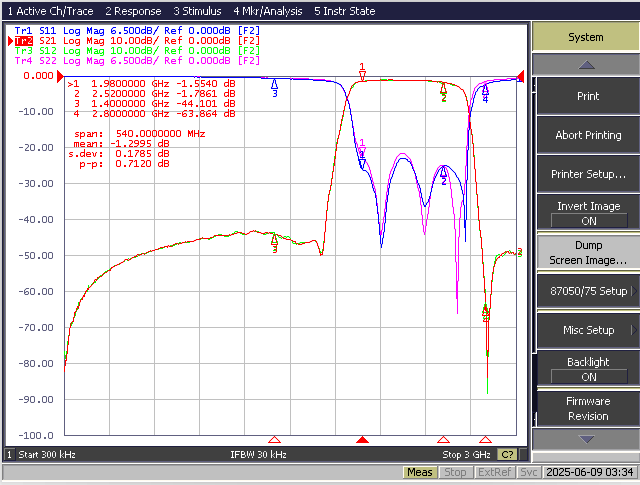Click marker 1 readout 1.98 GHz row
Image resolution: width=640 pixels, height=485 pixels.
151,84
